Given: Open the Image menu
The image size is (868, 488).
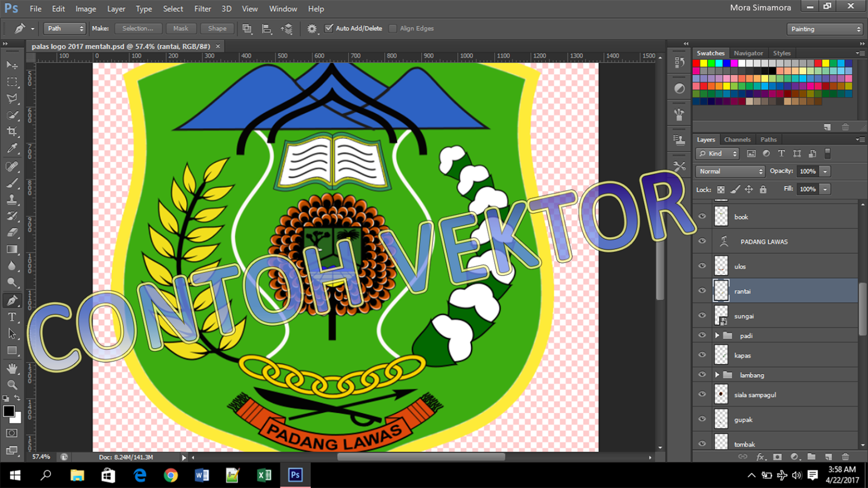Looking at the screenshot, I should pyautogui.click(x=86, y=9).
